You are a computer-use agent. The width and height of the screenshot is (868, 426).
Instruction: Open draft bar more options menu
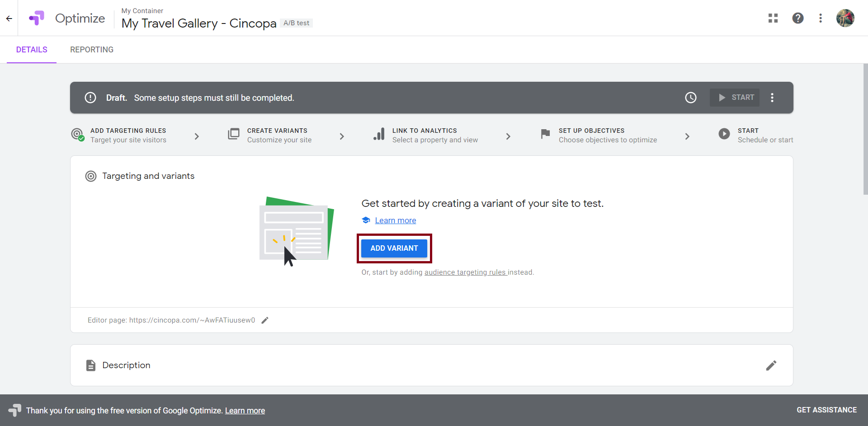point(772,98)
